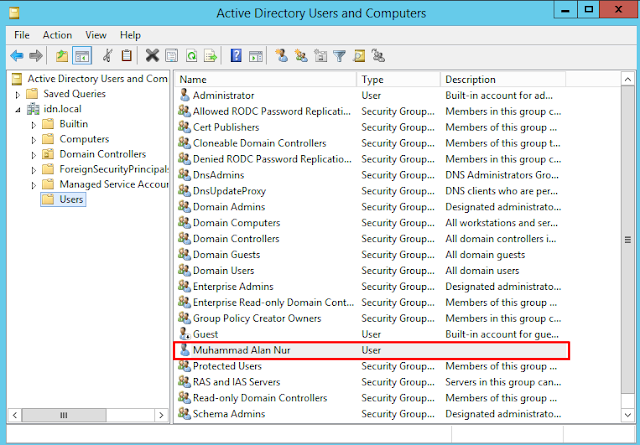
Task: Click the tree pane horizontal scroll thumb
Action: coord(64,415)
